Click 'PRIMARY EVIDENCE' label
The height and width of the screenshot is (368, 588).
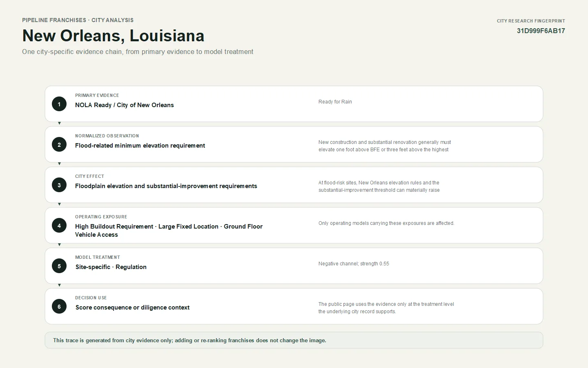pos(97,95)
